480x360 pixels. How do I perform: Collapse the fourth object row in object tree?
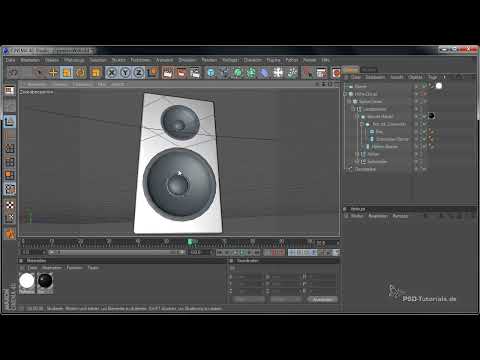pos(354,109)
